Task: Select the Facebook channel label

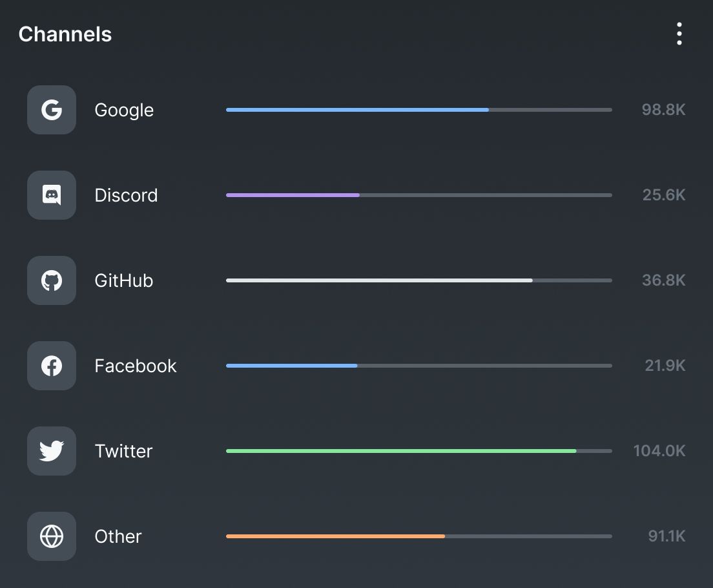Action: click(x=136, y=366)
